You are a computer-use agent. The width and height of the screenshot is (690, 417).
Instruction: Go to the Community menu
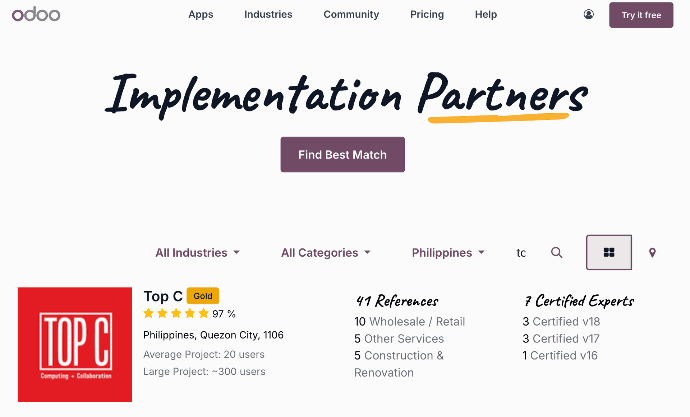pyautogui.click(x=351, y=15)
